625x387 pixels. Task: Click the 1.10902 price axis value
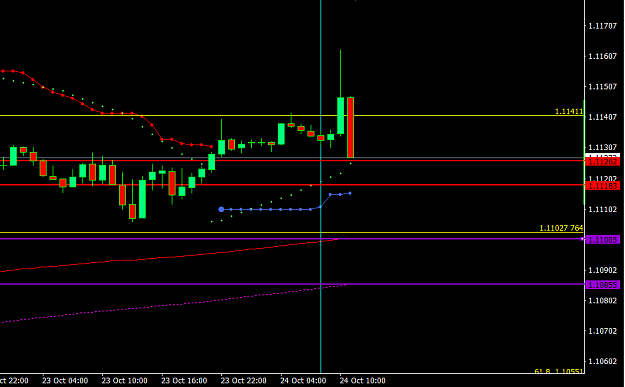[x=603, y=270]
